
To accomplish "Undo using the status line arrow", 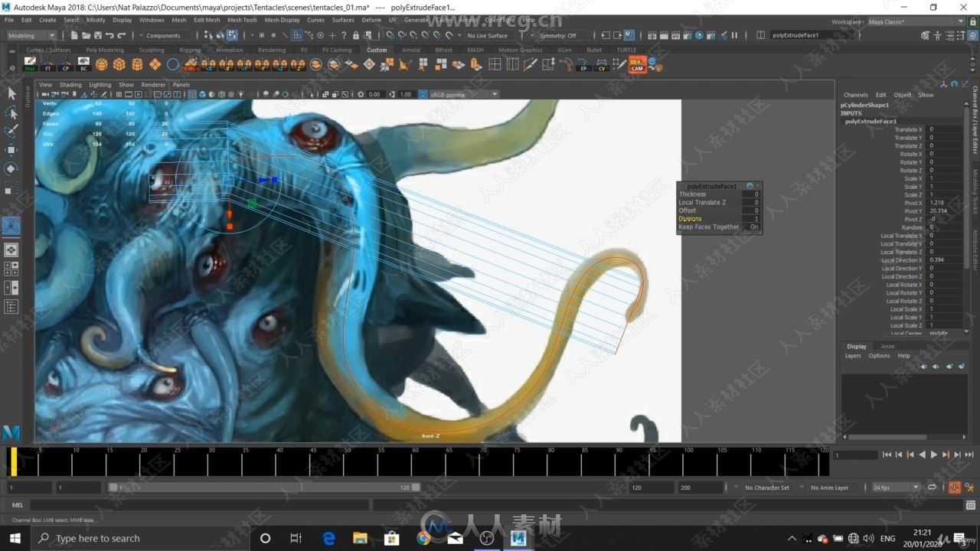I will point(109,35).
